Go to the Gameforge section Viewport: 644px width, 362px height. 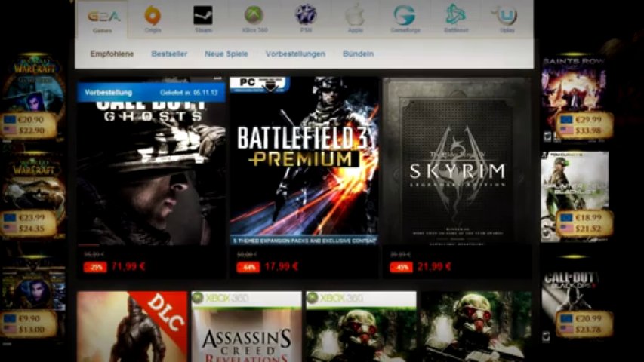point(404,19)
